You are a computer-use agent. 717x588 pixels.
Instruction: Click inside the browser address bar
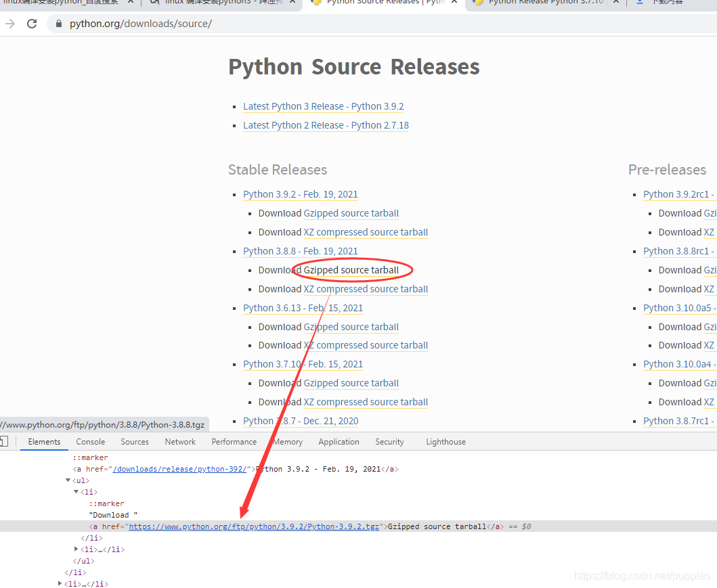[203, 22]
